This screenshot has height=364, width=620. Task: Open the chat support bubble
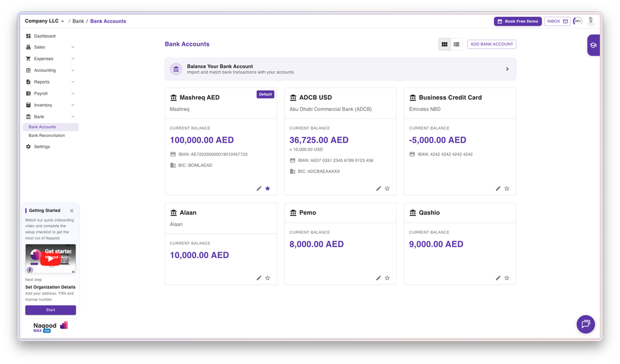[x=585, y=324]
